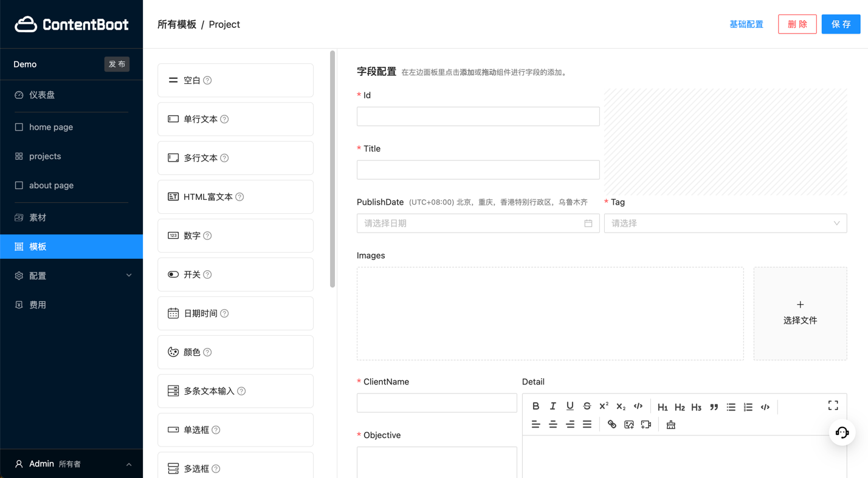
Task: Expand the Admin account menu
Action: click(x=71, y=464)
